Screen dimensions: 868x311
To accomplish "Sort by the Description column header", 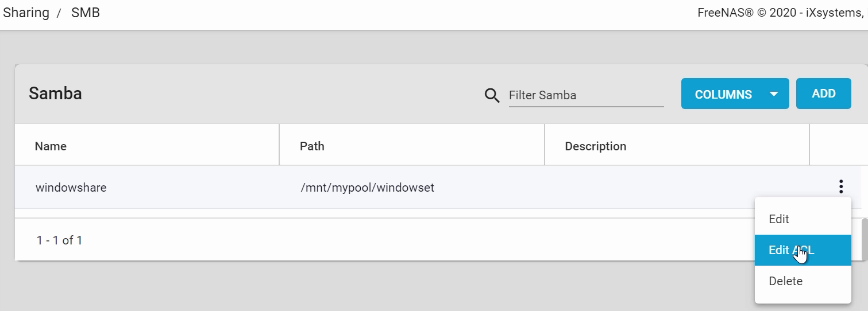I will [595, 146].
